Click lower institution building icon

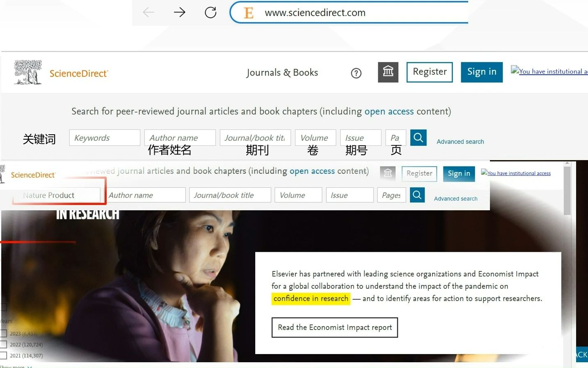(388, 173)
